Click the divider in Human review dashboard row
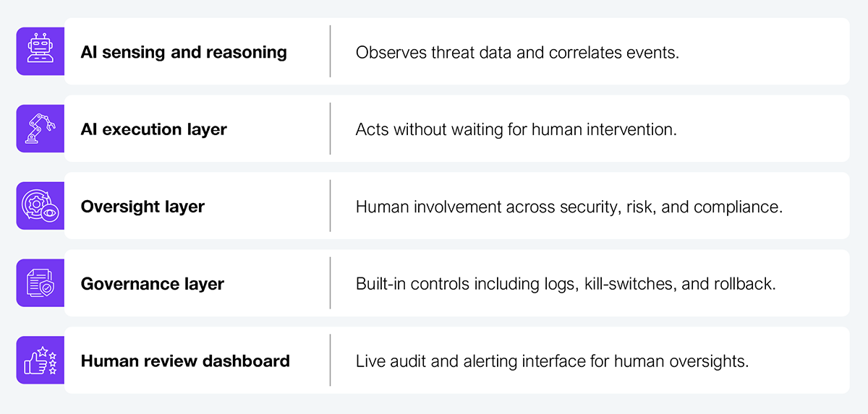868x414 pixels. coord(331,361)
